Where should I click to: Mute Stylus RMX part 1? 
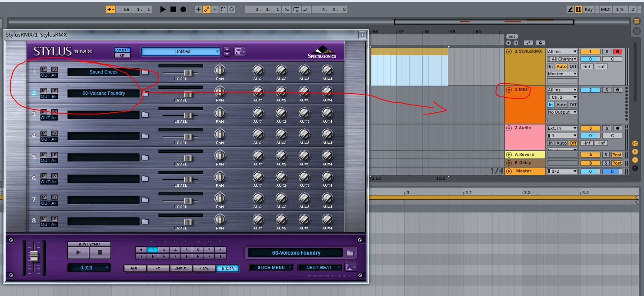pos(44,69)
